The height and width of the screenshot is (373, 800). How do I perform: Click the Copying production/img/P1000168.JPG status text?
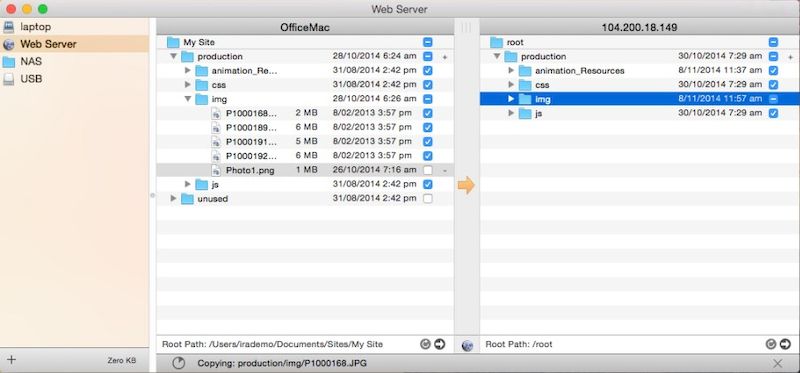point(282,363)
